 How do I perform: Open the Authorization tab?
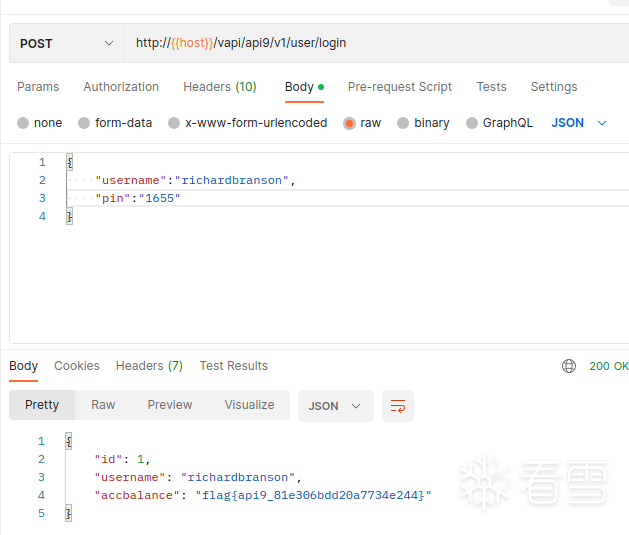121,87
